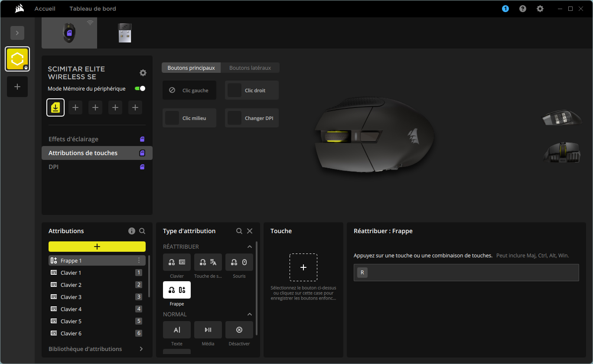
Task: Search attributions with magnifier icon
Action: pyautogui.click(x=142, y=231)
